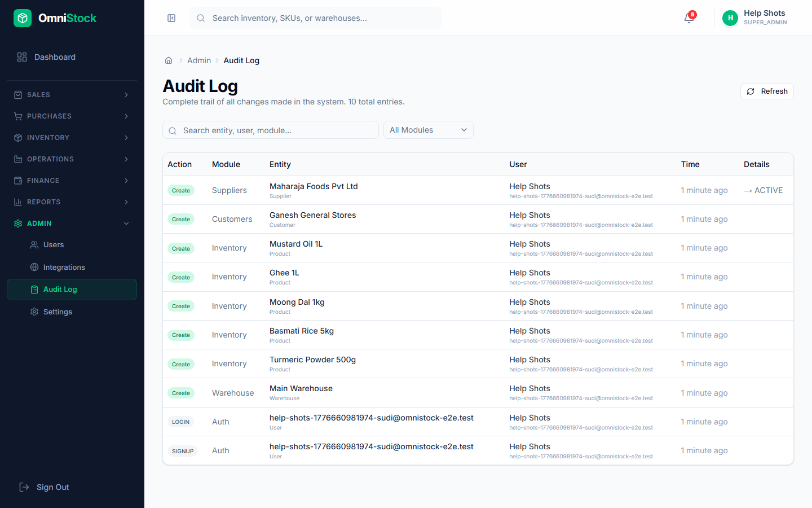812x508 pixels.
Task: Click the magnifier icon in global search
Action: 201,18
